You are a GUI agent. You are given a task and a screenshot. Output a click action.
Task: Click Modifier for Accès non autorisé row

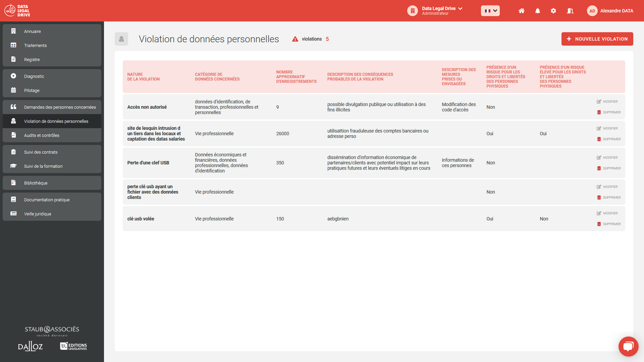607,102
